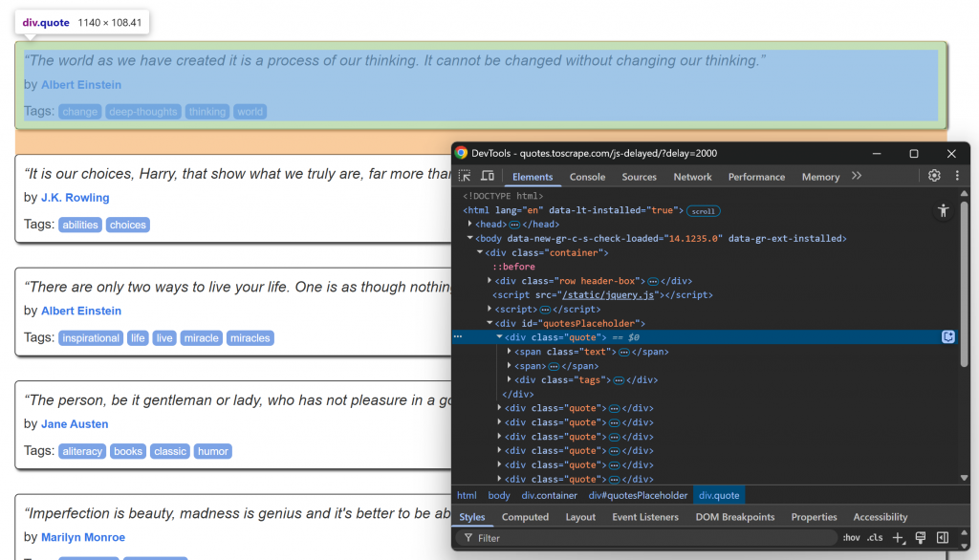Screen dimensions: 979x560
Task: Click the paintbrush rendering emulation icon
Action: [920, 538]
